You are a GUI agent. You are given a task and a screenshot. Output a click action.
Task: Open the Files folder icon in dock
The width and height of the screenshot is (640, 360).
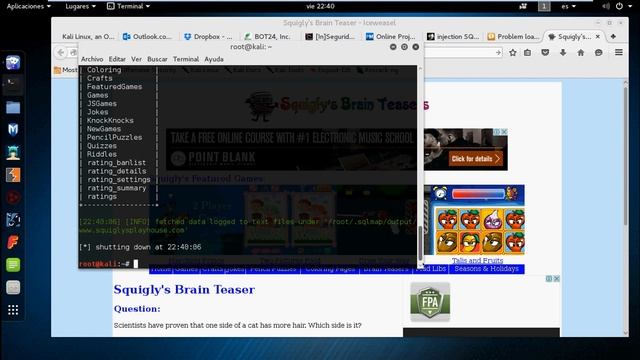tap(13, 107)
